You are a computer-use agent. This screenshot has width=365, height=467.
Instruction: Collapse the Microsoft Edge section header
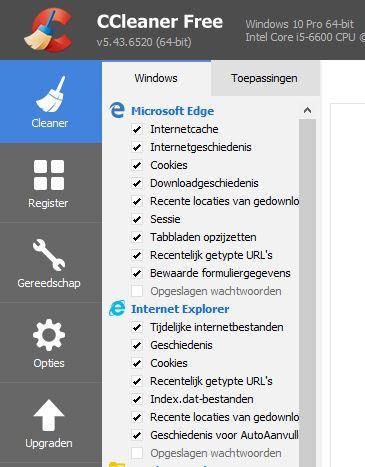click(x=172, y=111)
